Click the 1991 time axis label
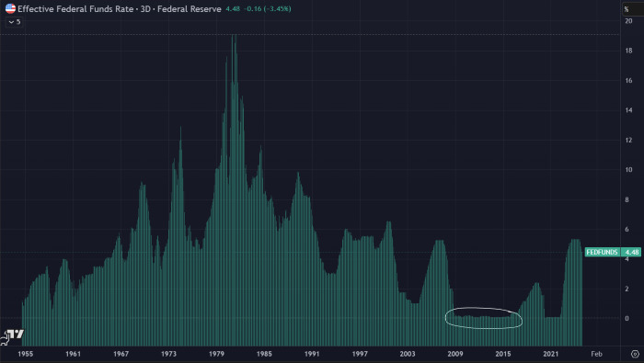This screenshot has height=363, width=644. pos(312,354)
